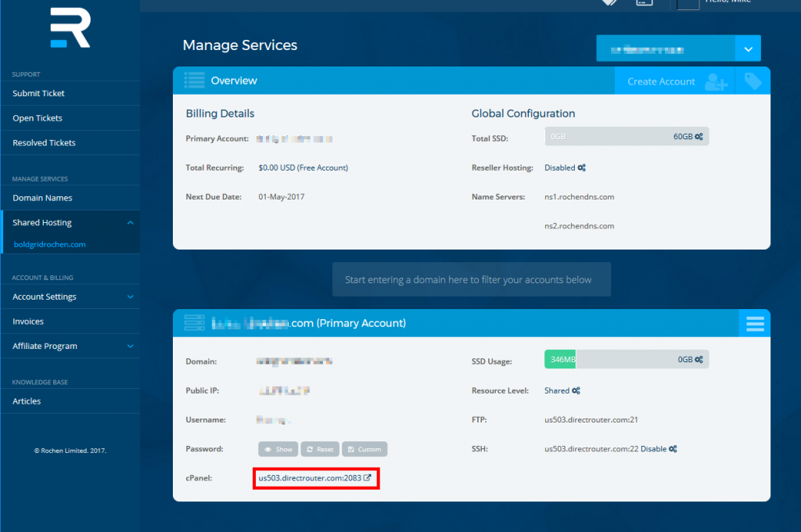Click domain filter input field

point(472,279)
